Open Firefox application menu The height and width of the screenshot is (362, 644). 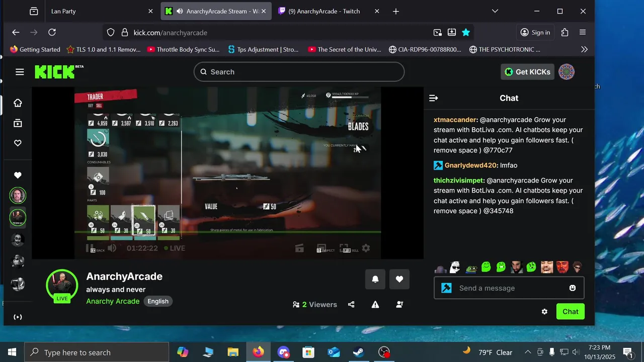pos(583,32)
